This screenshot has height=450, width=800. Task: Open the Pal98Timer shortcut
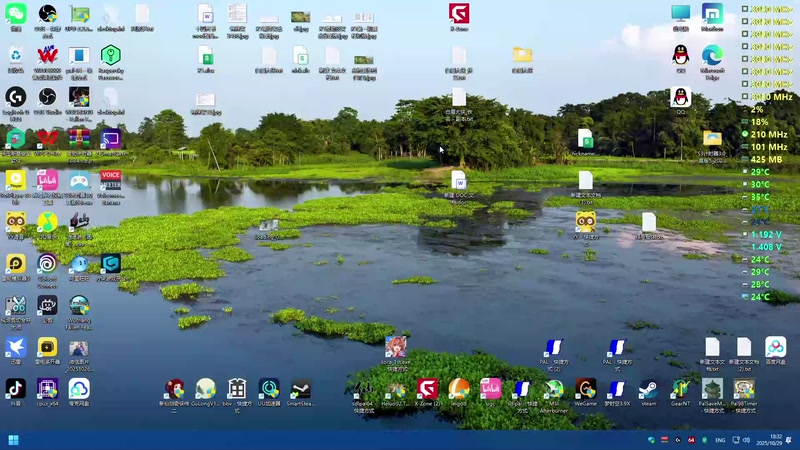(744, 390)
